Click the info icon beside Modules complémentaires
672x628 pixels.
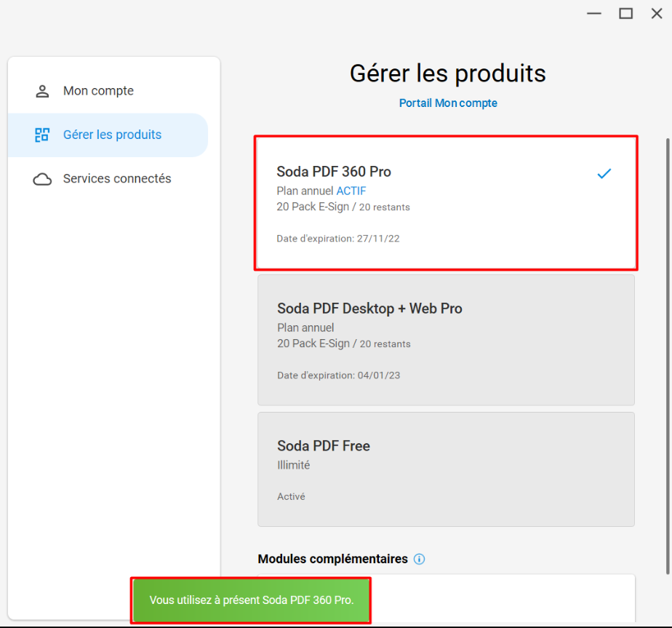tap(419, 559)
